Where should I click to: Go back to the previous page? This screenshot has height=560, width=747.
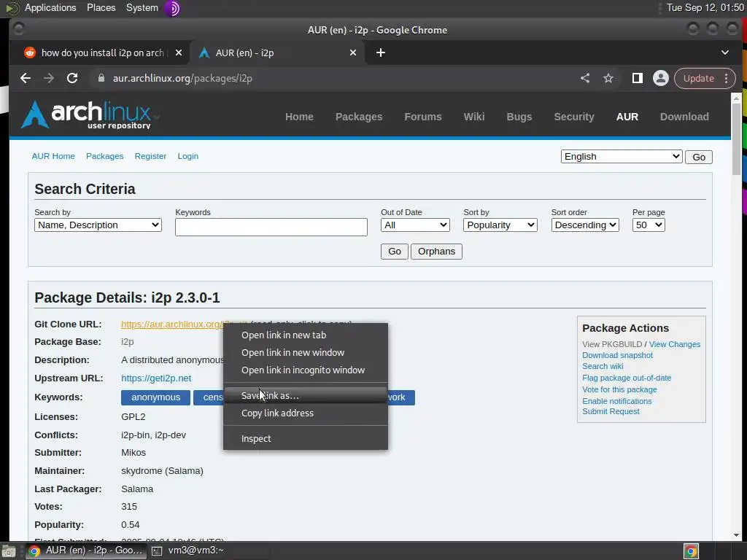(26, 78)
